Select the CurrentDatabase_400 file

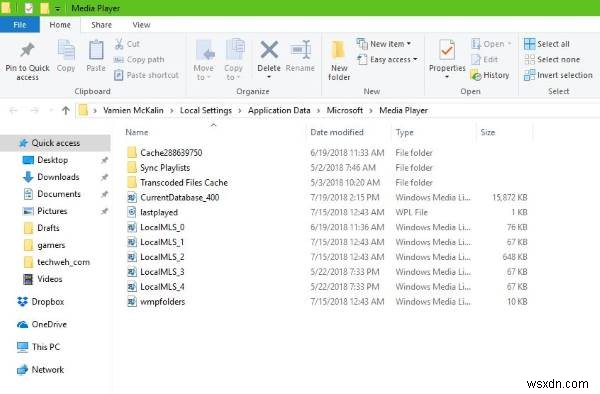[179, 197]
